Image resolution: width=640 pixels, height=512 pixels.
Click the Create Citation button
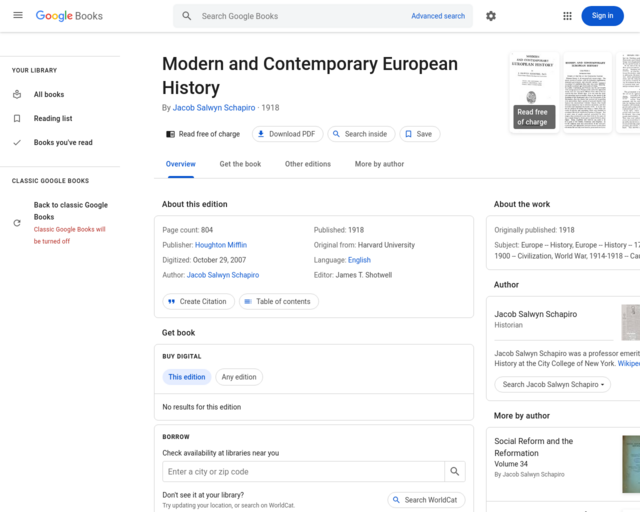pyautogui.click(x=198, y=301)
